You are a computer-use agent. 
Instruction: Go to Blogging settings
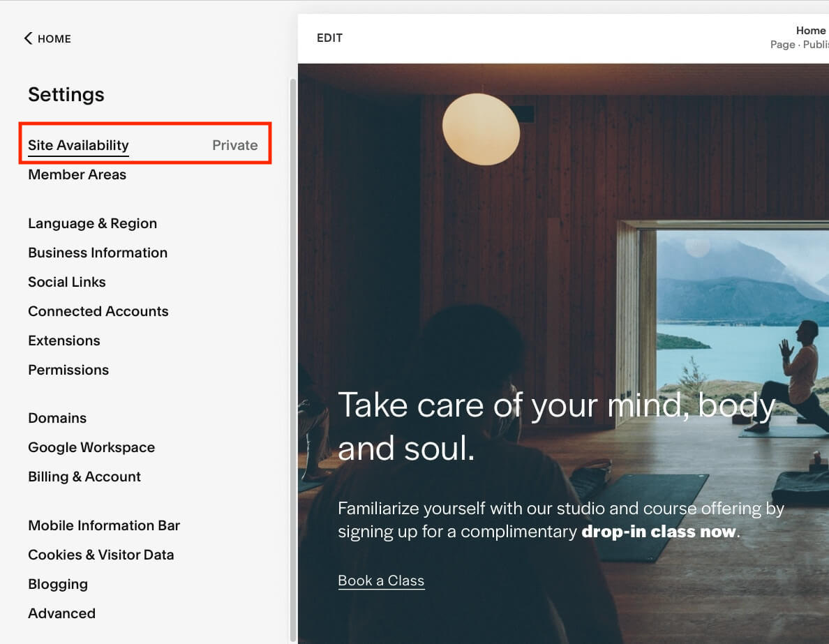[58, 584]
